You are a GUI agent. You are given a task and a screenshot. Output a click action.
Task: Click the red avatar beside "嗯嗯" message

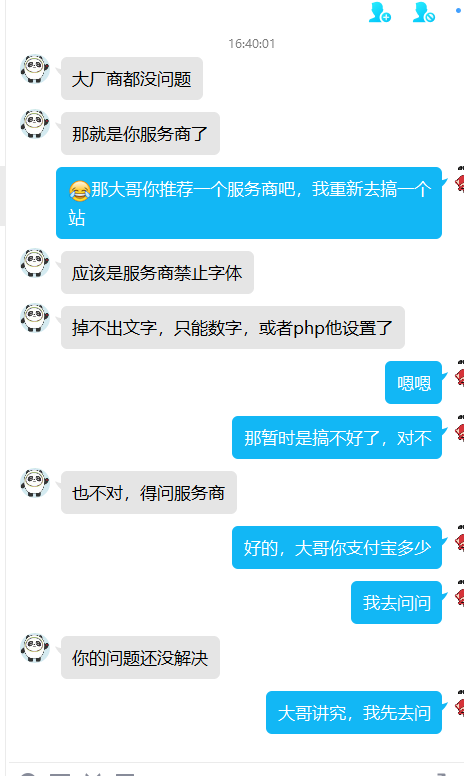click(460, 374)
